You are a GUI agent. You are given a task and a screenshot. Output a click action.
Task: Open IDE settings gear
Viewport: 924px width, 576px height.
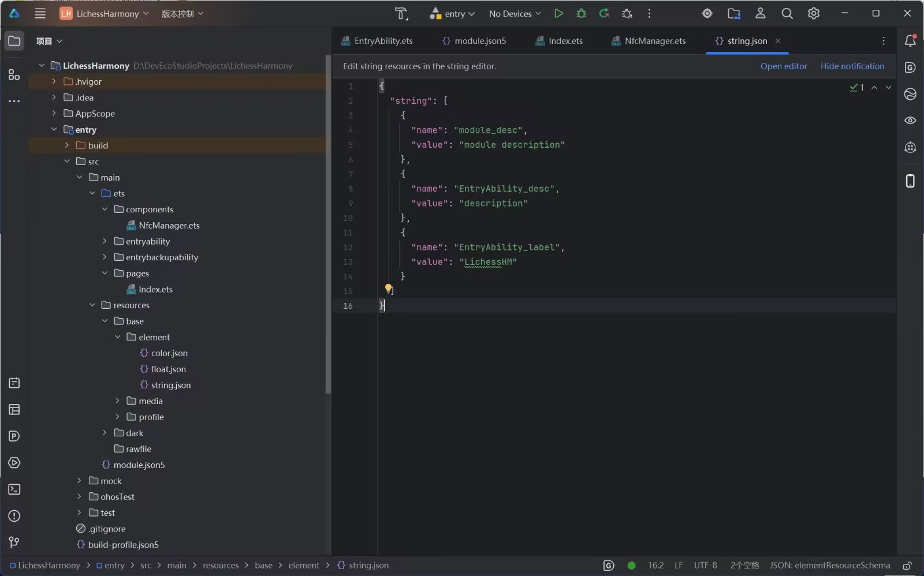814,13
